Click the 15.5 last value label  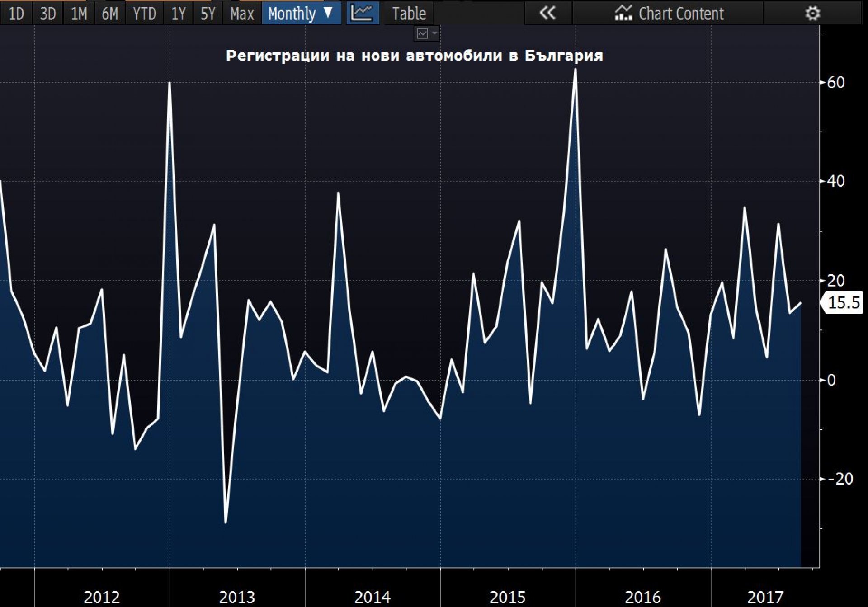[x=844, y=302]
